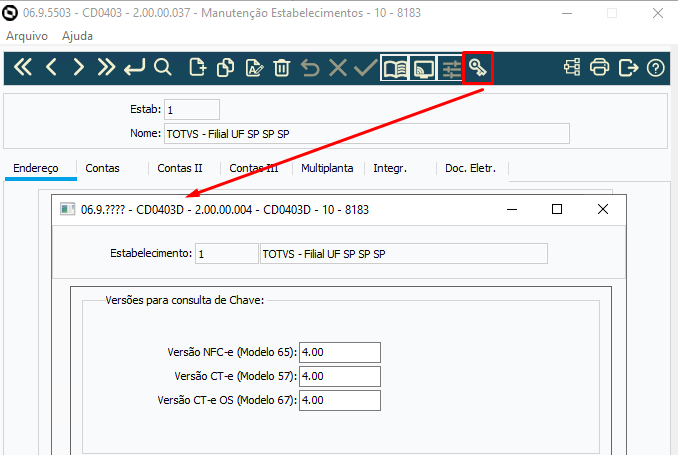Click the undo arrow icon
Screen dimensions: 678x455
pyautogui.click(x=310, y=68)
